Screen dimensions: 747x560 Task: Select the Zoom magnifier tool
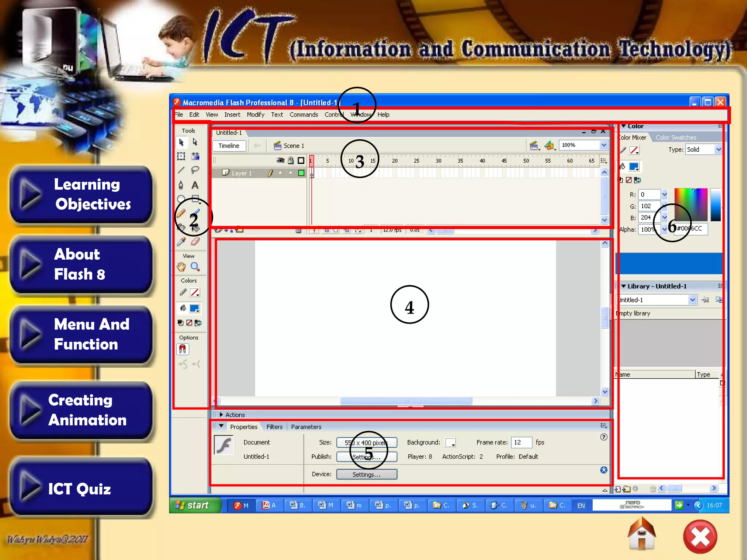coord(195,267)
